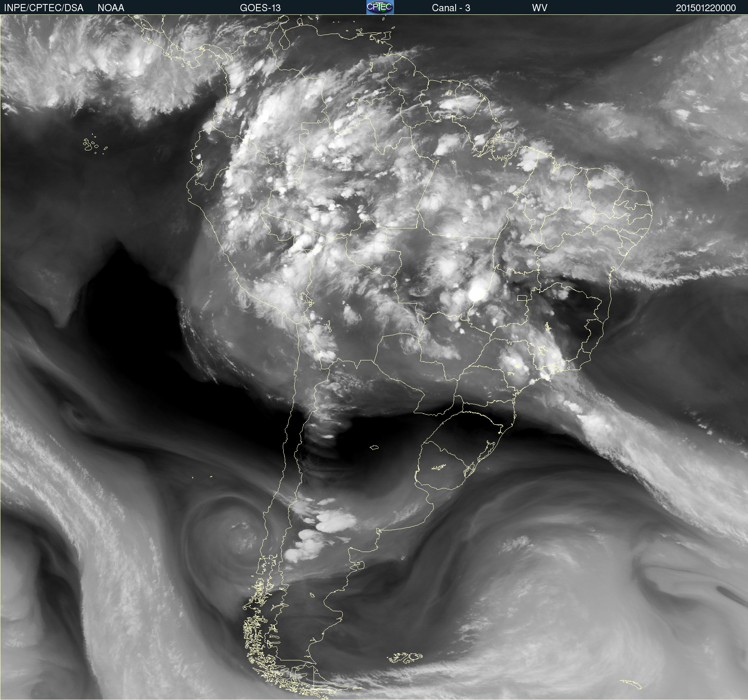This screenshot has width=748, height=700.
Task: Click the WV channel label
Action: point(540,8)
